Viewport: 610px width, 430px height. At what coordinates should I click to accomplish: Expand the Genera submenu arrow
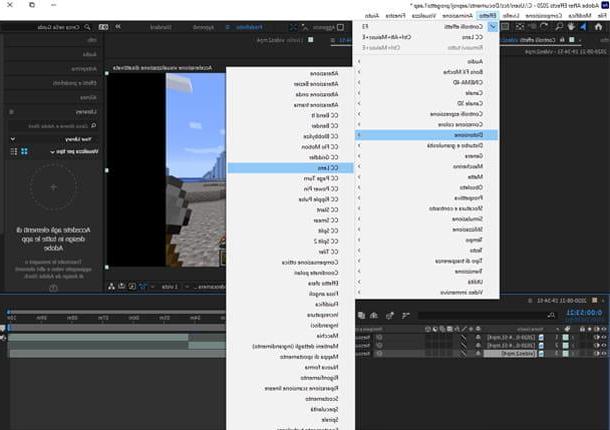(359, 156)
